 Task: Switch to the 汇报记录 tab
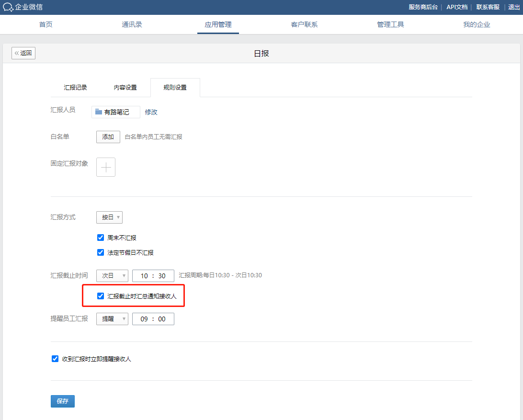click(x=76, y=88)
